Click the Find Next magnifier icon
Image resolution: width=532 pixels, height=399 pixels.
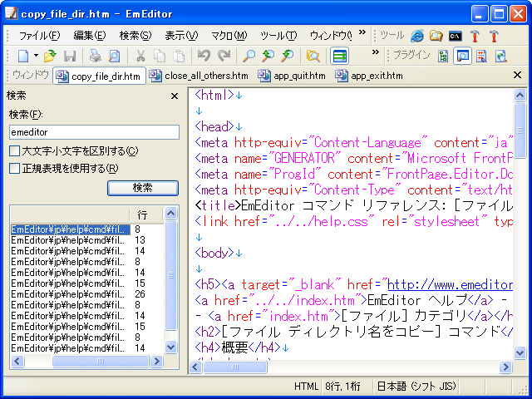click(x=288, y=56)
